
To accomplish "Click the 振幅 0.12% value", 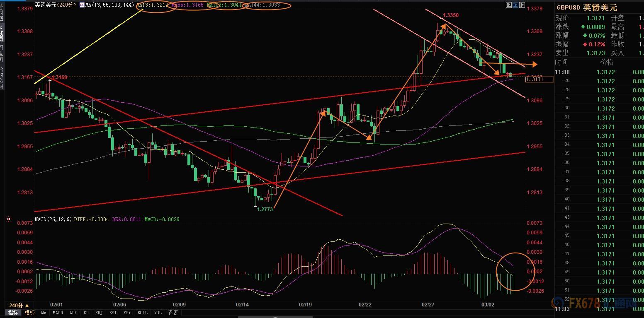I will point(593,44).
